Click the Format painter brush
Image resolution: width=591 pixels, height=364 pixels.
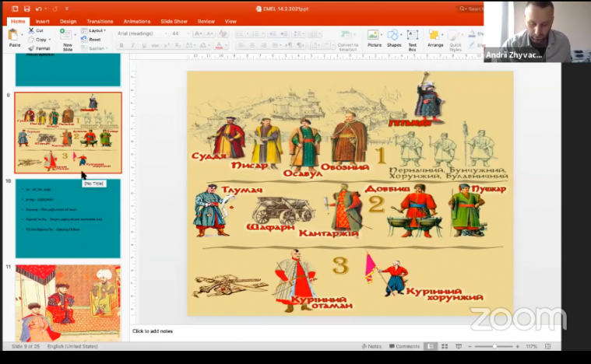point(31,48)
